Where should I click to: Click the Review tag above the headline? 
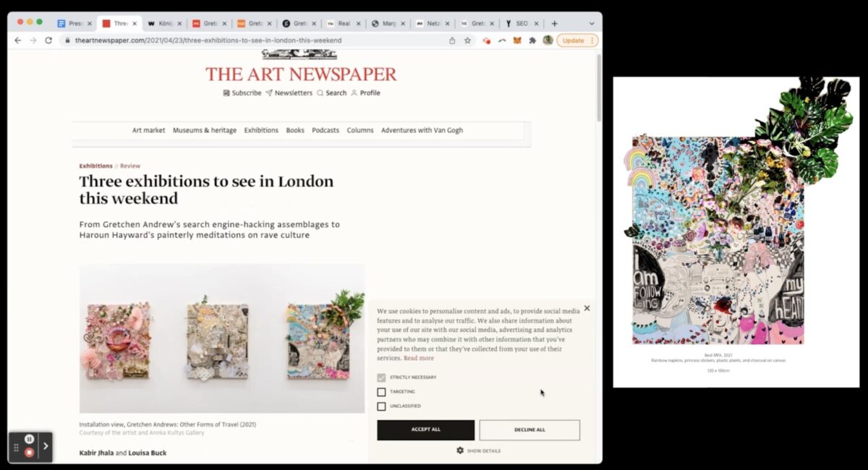click(x=130, y=166)
